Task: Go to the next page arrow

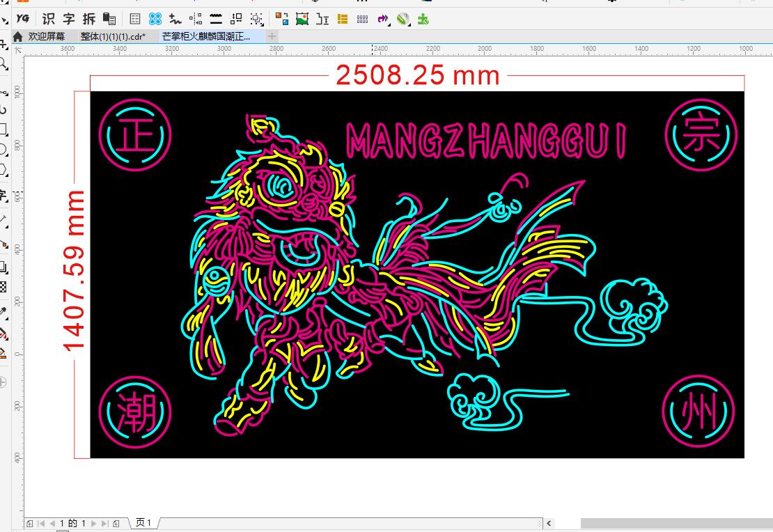Action: coord(94,523)
